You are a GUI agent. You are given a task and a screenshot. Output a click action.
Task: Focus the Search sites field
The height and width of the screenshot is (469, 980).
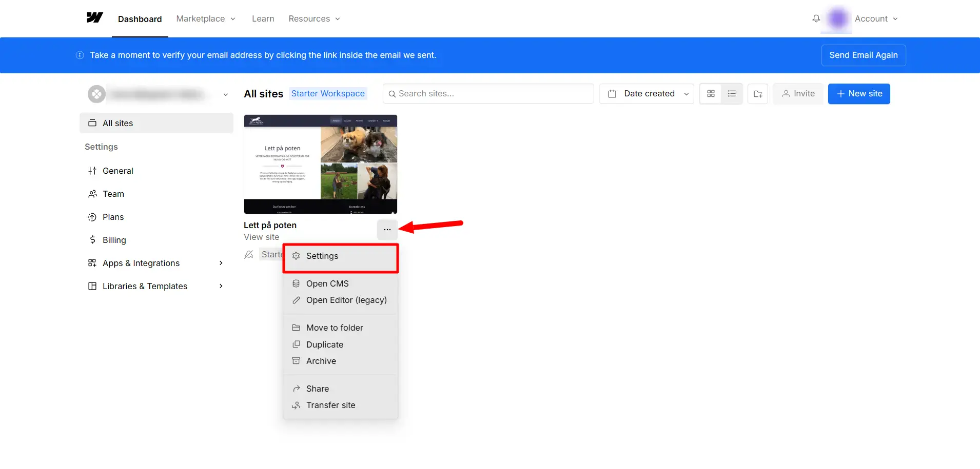[x=488, y=94]
